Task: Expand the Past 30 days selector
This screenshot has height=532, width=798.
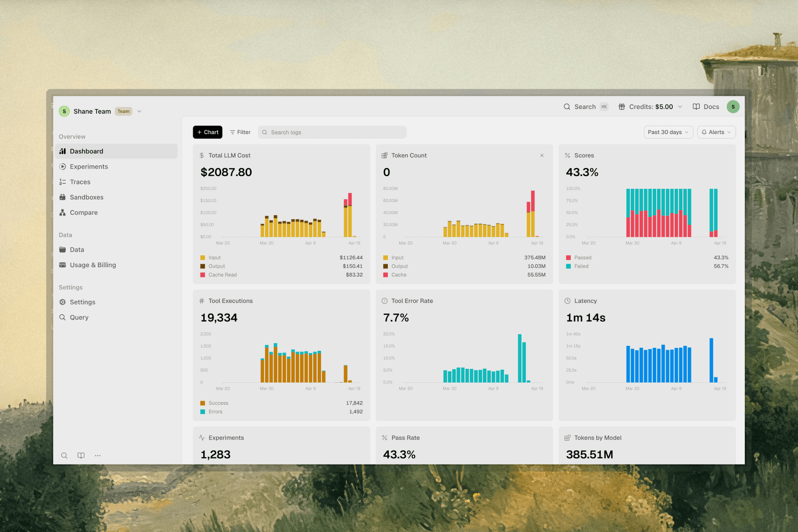Action: tap(668, 132)
